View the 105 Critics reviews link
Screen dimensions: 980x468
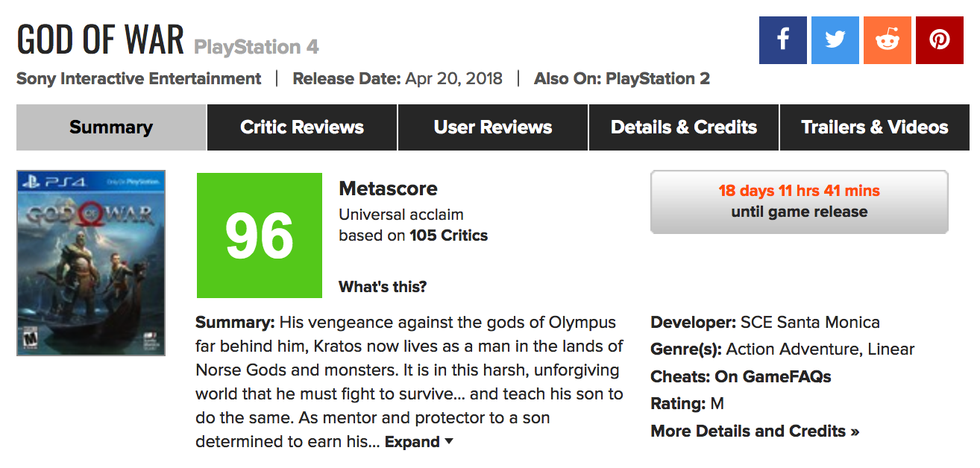pos(448,235)
